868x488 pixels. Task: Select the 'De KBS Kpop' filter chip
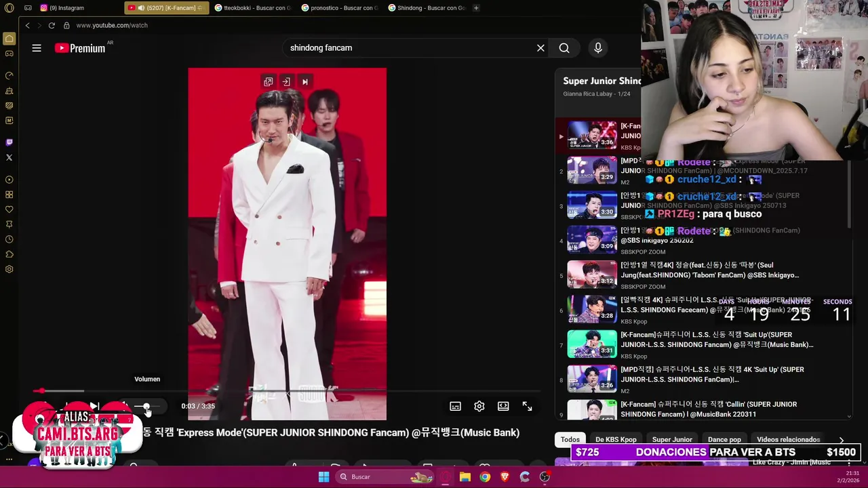point(616,439)
